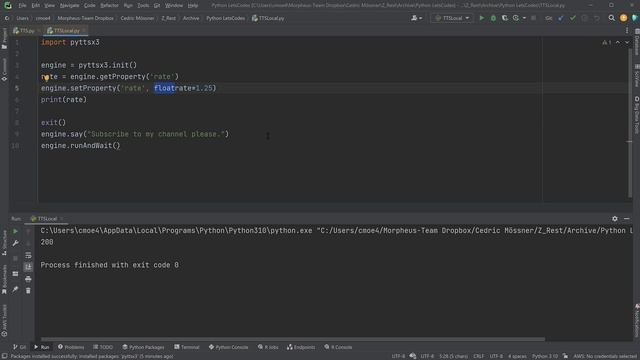Rerun TTSLocal from Run panel
640x360 pixels.
click(15, 231)
